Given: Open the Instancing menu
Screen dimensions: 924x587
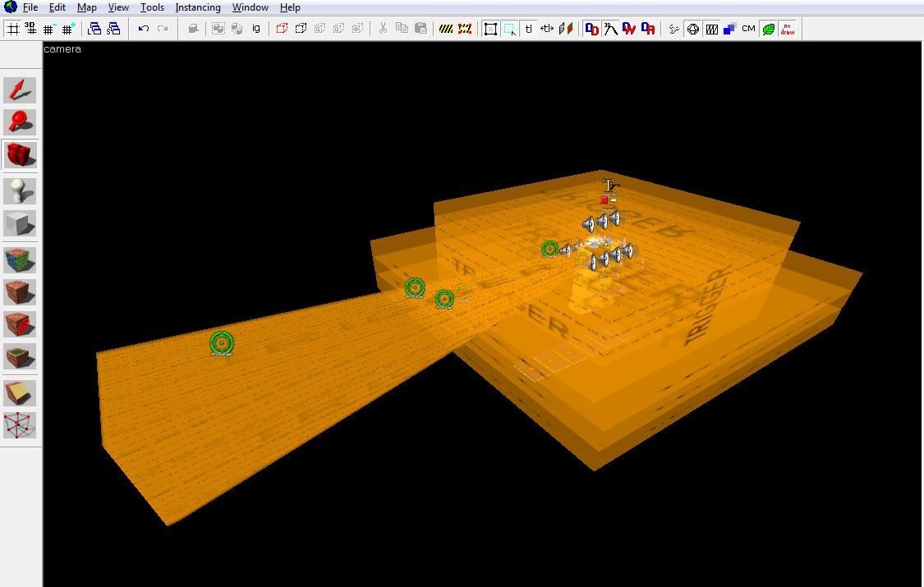Looking at the screenshot, I should pos(197,7).
